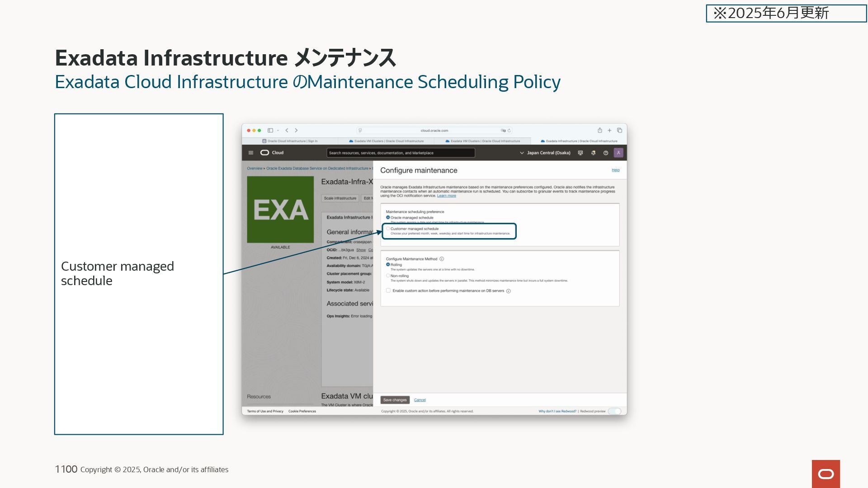Viewport: 868px width, 488px height.
Task: Toggle the Redwood preview switch
Action: [614, 411]
